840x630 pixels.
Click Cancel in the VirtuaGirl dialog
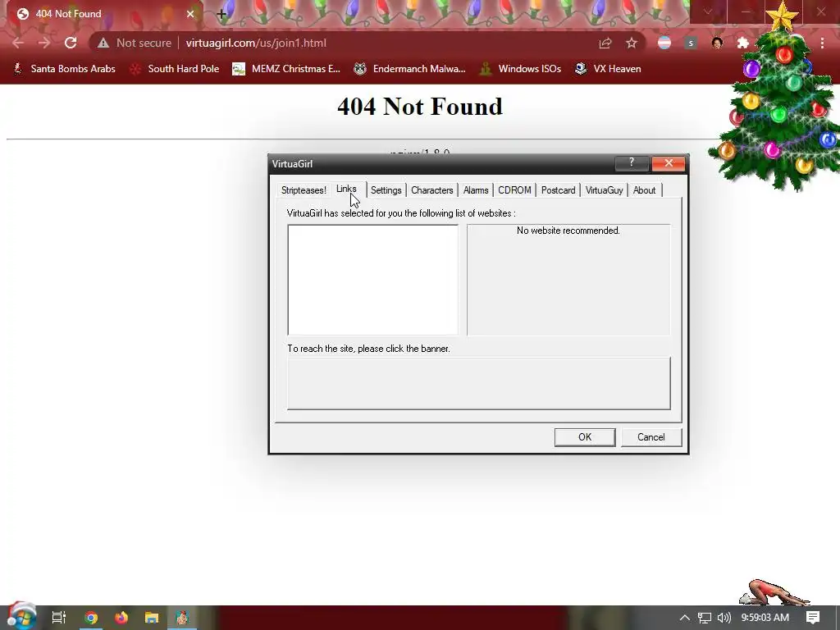(x=651, y=437)
